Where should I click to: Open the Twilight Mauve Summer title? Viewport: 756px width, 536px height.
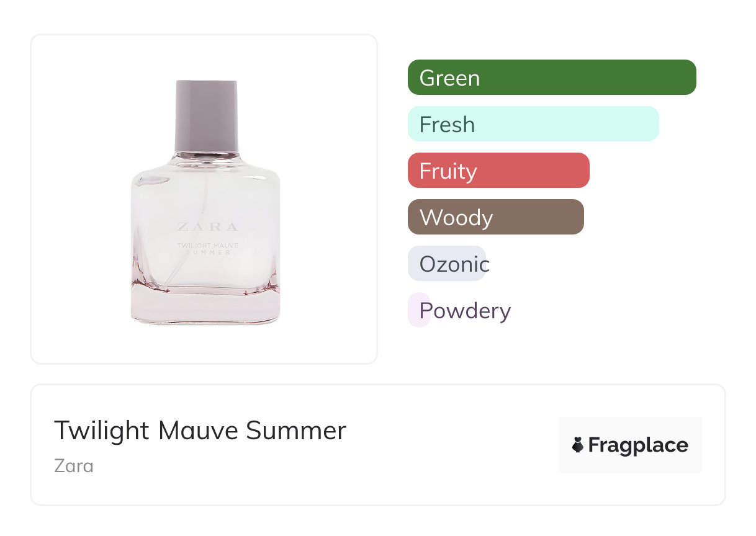coord(200,430)
